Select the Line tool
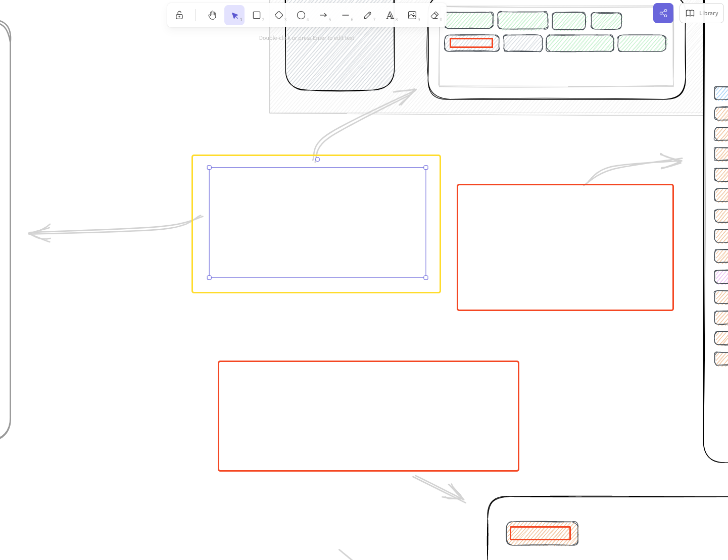This screenshot has width=728, height=560. tap(346, 15)
